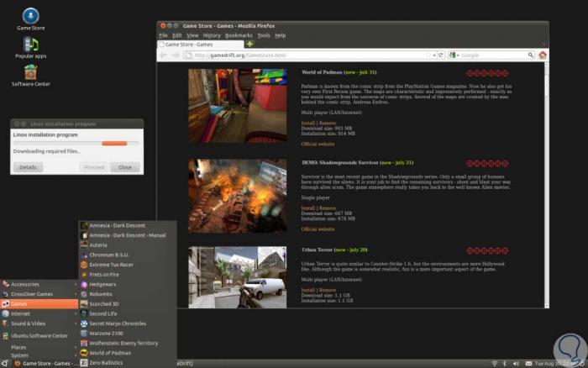
Task: Expand the CrossOver Games submenu
Action: [x=39, y=294]
